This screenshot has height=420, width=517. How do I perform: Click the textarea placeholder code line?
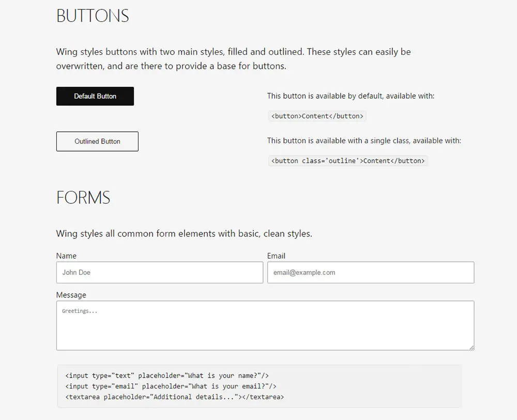click(x=175, y=397)
